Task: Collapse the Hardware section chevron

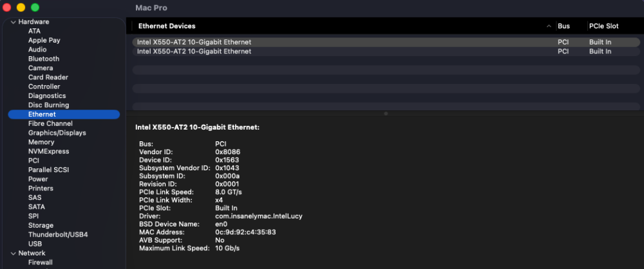Action: [13, 22]
